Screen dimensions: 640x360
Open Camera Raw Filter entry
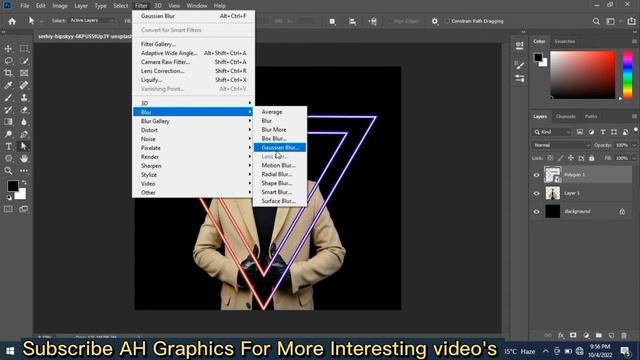click(193, 62)
